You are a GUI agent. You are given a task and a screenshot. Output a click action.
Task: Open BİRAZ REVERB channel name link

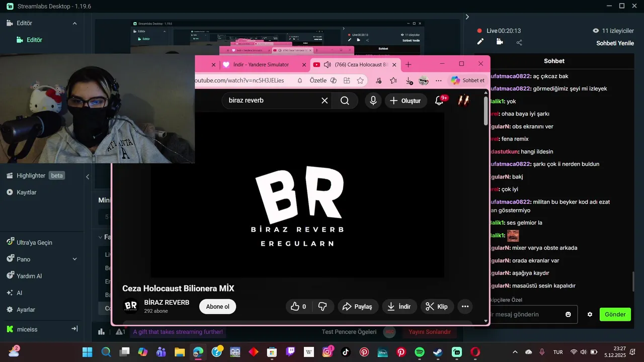tap(167, 302)
